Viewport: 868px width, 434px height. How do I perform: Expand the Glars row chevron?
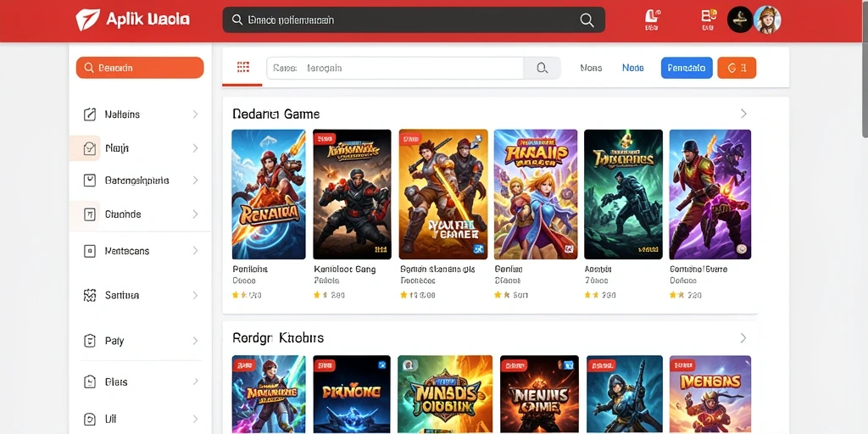click(195, 381)
